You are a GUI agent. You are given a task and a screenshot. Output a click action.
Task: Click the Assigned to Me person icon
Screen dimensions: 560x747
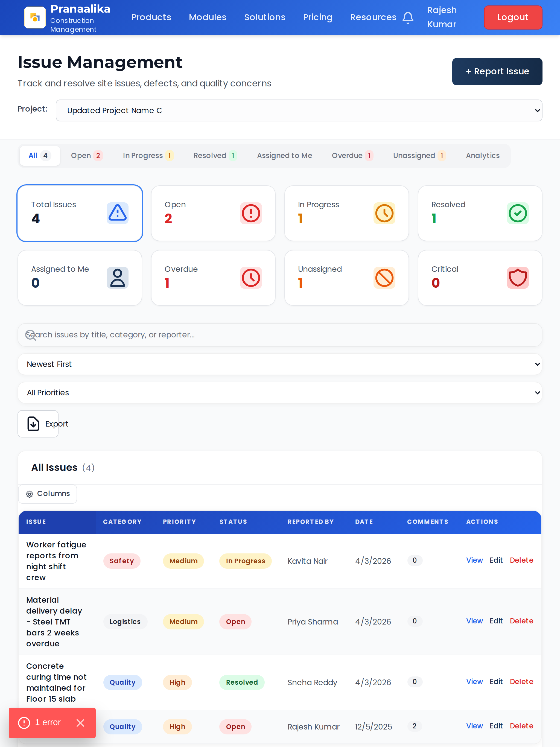click(x=118, y=278)
